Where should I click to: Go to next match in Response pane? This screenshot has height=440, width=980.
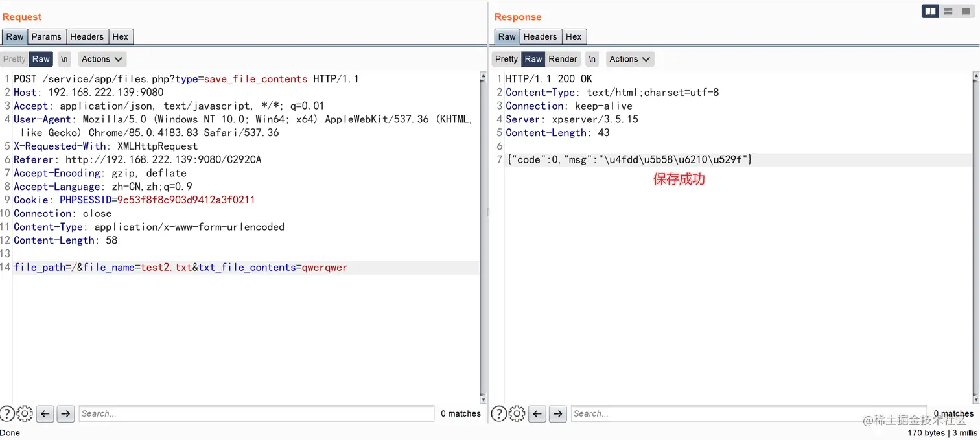click(558, 413)
